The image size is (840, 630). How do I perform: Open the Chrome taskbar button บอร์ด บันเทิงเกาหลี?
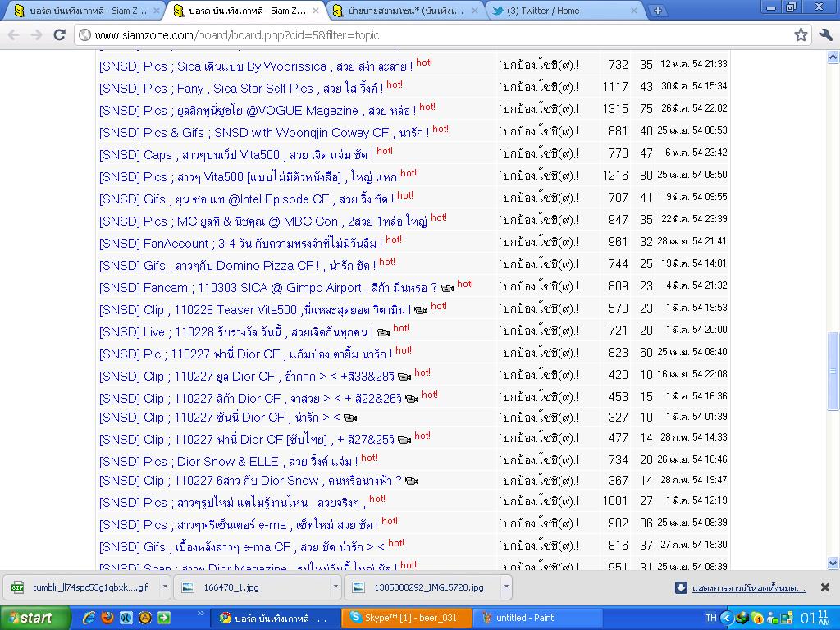pyautogui.click(x=276, y=619)
